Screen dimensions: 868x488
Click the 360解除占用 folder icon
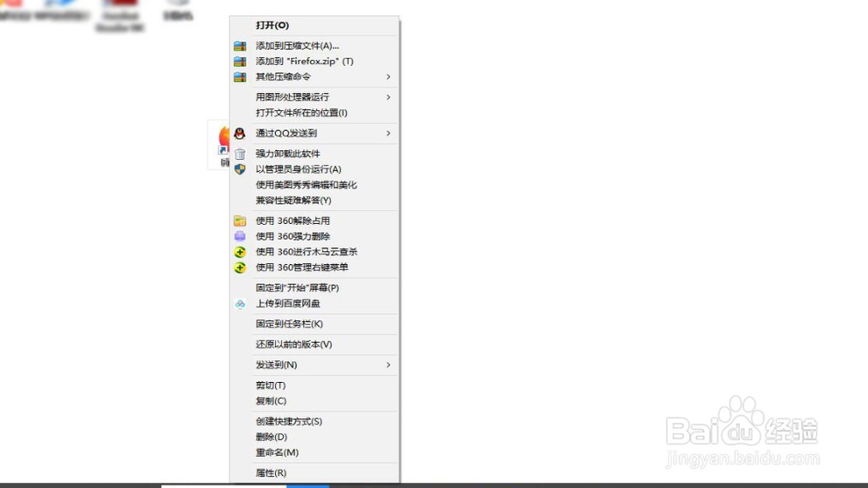(240, 221)
